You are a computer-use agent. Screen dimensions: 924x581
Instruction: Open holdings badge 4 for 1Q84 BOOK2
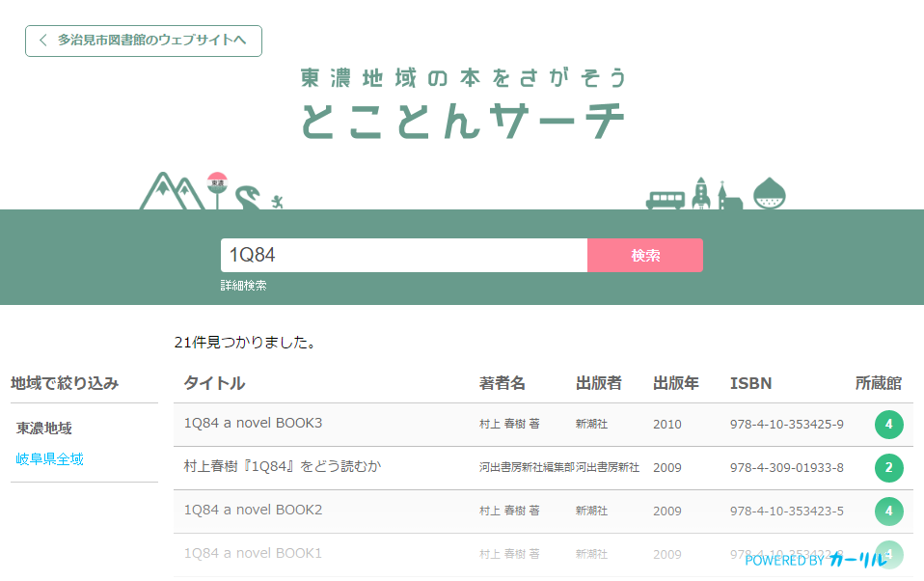click(888, 511)
